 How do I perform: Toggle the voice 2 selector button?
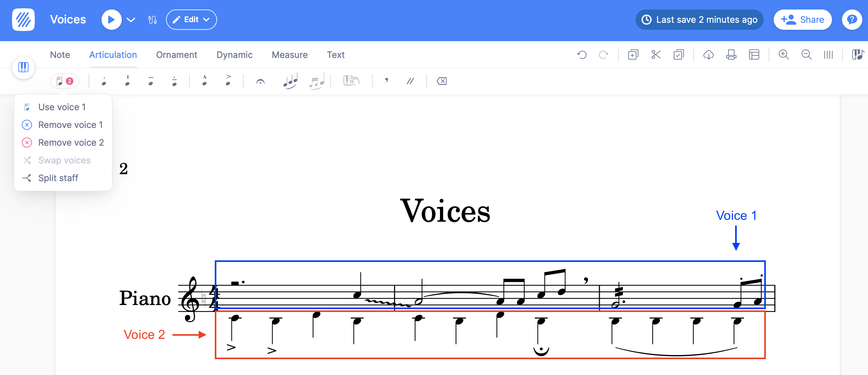[64, 81]
